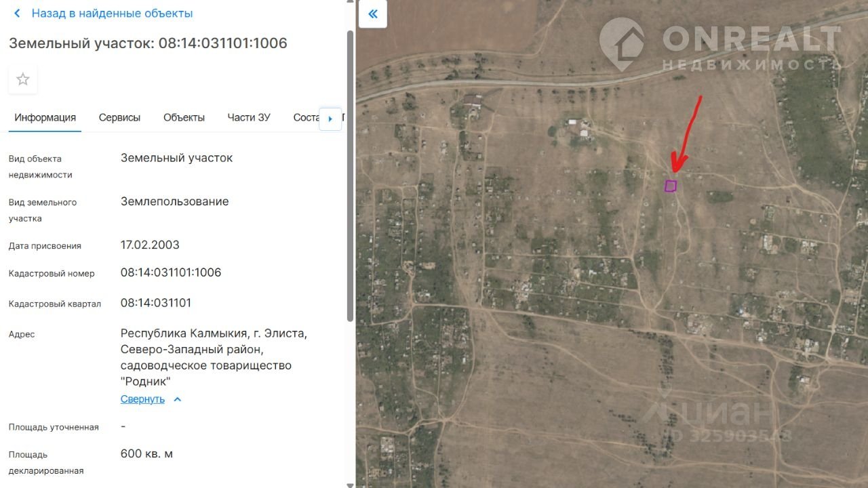Screen dimensions: 868x488
Task: Go back via Назад в найденные объекты
Action: tap(112, 14)
